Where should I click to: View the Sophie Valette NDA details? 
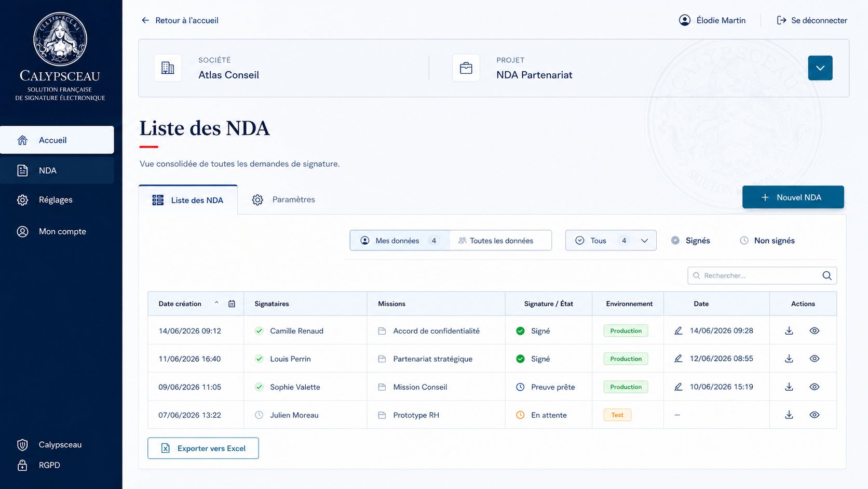(815, 387)
